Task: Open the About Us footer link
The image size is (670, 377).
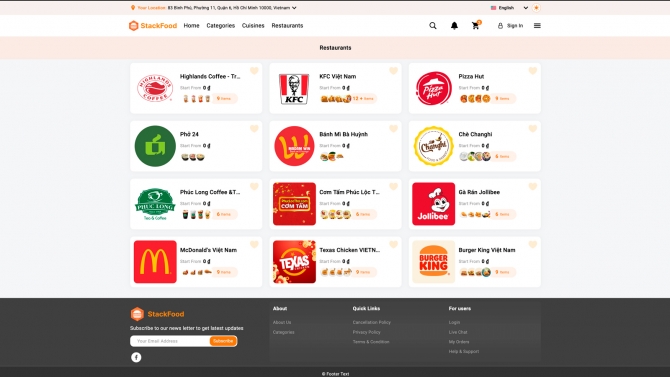Action: [282, 322]
